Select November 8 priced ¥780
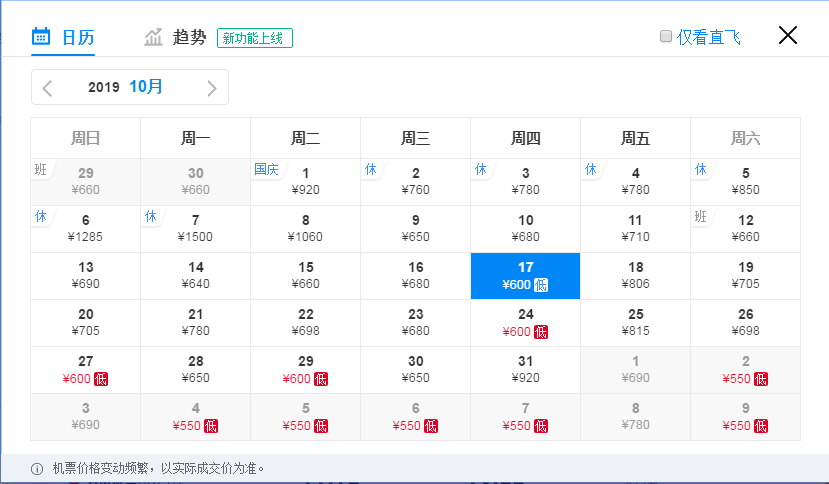This screenshot has height=484, width=829. click(x=635, y=417)
